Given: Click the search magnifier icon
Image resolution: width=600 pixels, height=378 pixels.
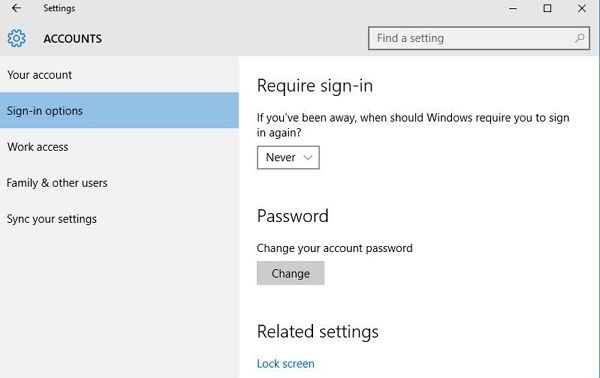Looking at the screenshot, I should pyautogui.click(x=579, y=38).
